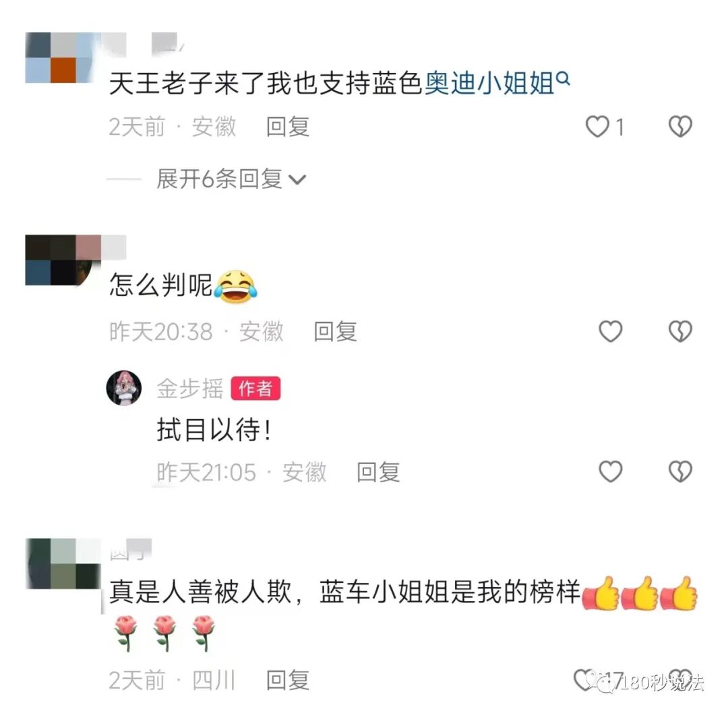
Task: Tap the search magnifier after 奥迪小姐姐
Action: coord(563,79)
